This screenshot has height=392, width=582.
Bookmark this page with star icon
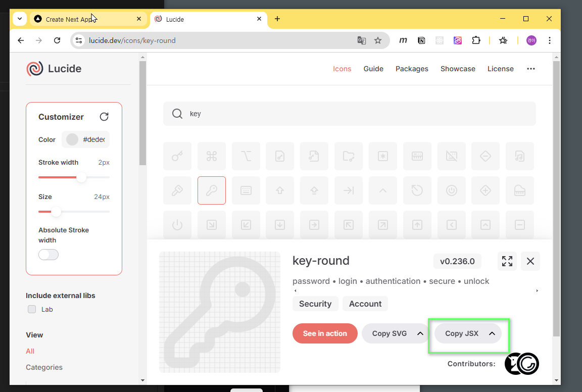tap(378, 40)
